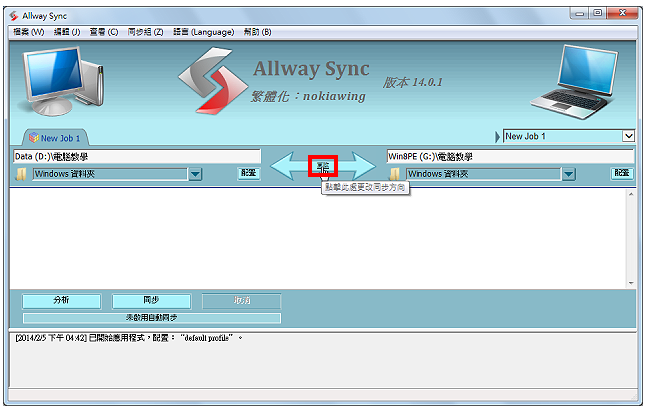Image resolution: width=647 pixels, height=415 pixels.
Task: Maximize the Allway Sync window
Action: tap(597, 14)
